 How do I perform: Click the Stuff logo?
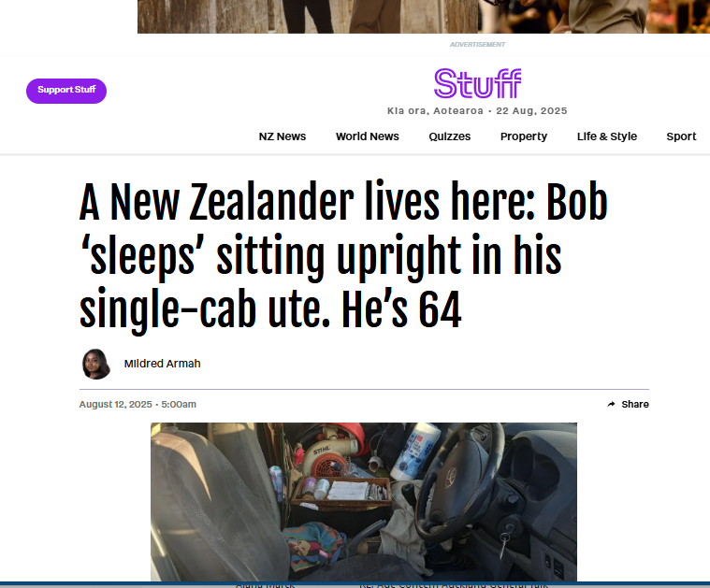click(x=477, y=83)
